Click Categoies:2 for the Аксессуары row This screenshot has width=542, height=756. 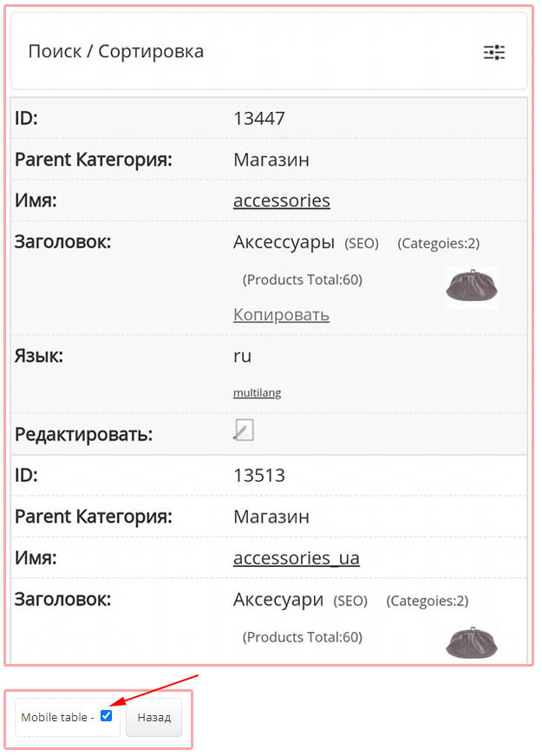tap(438, 244)
